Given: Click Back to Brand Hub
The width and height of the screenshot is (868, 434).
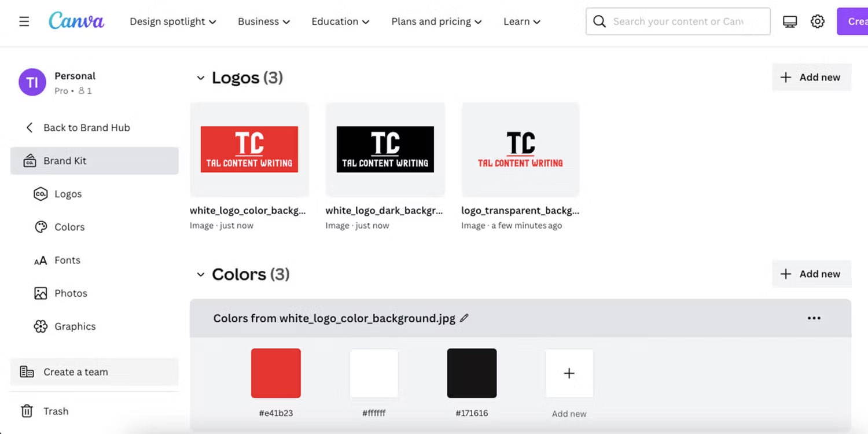Looking at the screenshot, I should pos(87,127).
